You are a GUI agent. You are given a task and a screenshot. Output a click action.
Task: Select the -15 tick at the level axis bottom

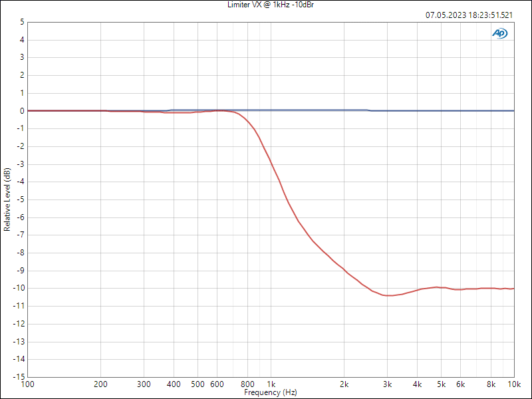tap(20, 376)
